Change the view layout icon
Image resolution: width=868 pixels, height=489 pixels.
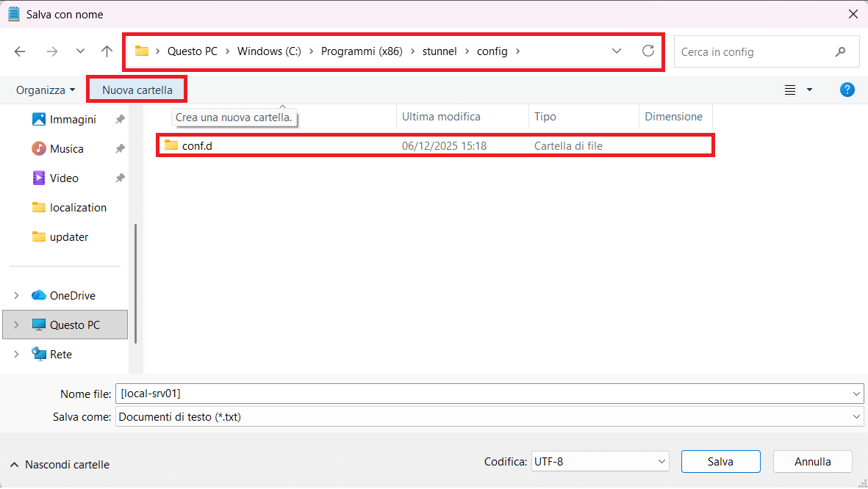pos(791,90)
